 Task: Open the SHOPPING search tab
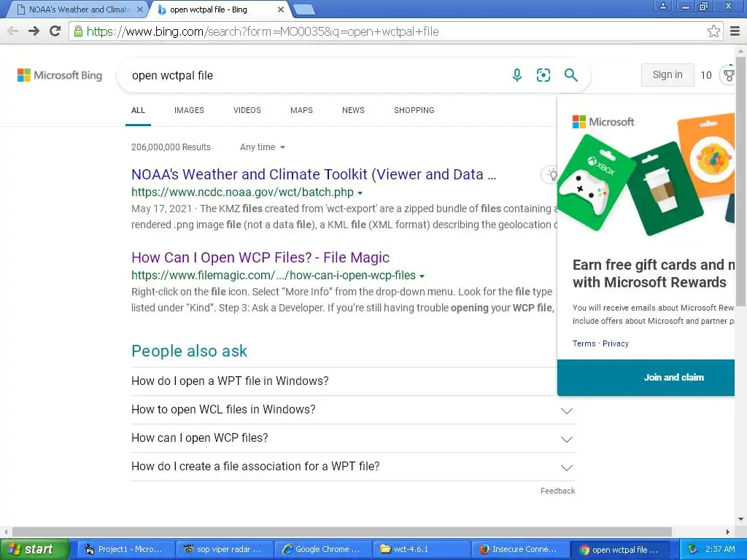click(414, 111)
